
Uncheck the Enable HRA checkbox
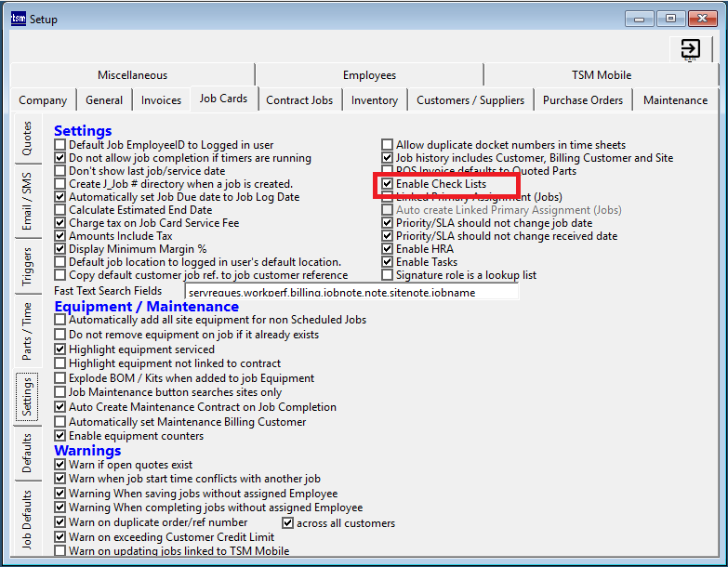pyautogui.click(x=388, y=249)
